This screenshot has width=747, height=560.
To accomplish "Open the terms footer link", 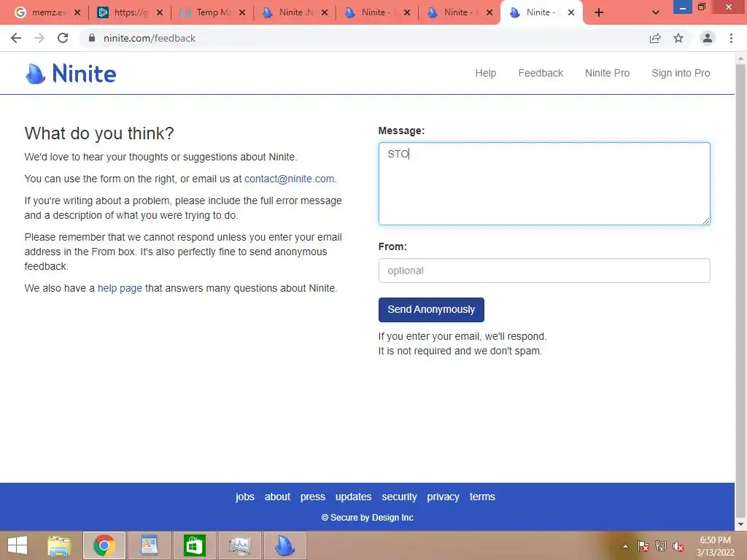I will (x=482, y=497).
